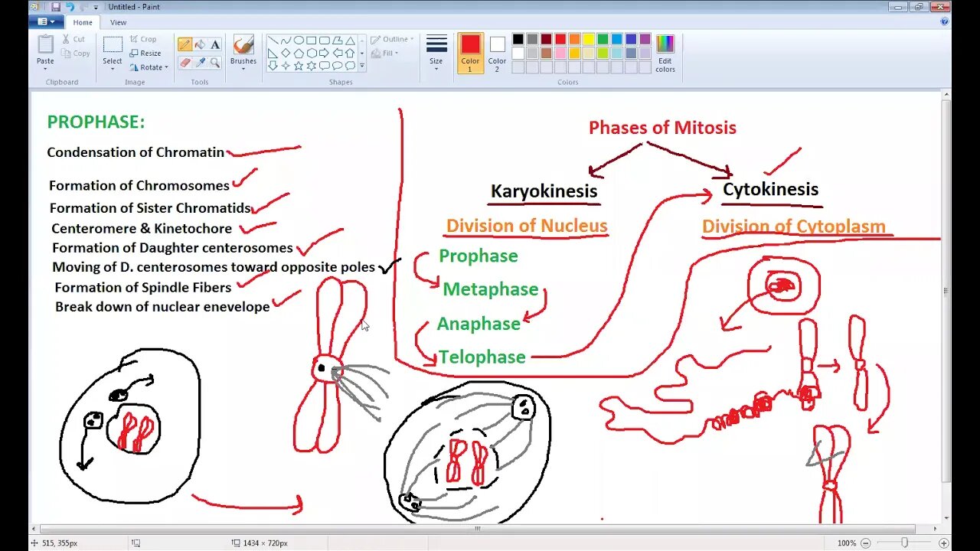Click the Copy button

(76, 54)
